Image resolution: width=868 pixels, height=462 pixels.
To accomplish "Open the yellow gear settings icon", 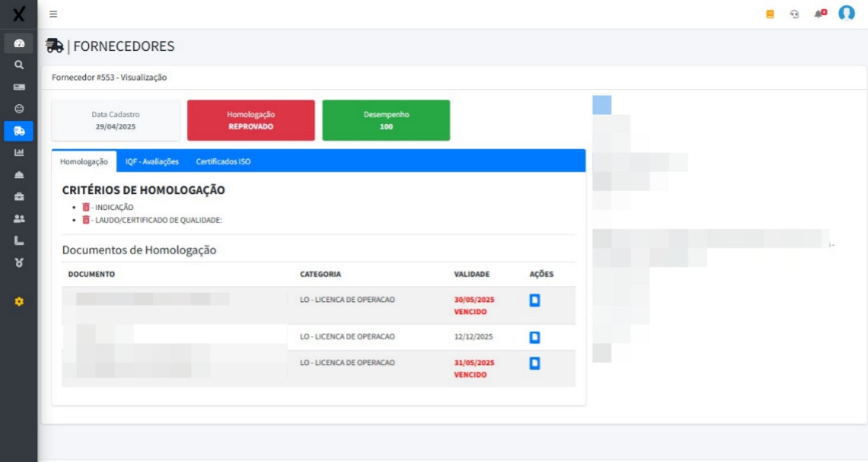I will point(19,302).
